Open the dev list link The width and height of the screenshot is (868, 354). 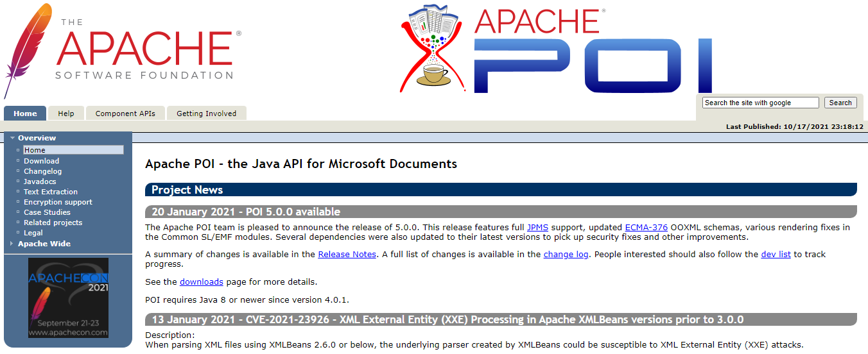click(776, 255)
